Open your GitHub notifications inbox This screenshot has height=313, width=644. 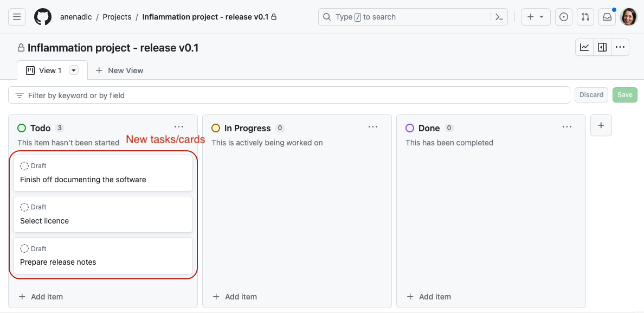coord(607,17)
